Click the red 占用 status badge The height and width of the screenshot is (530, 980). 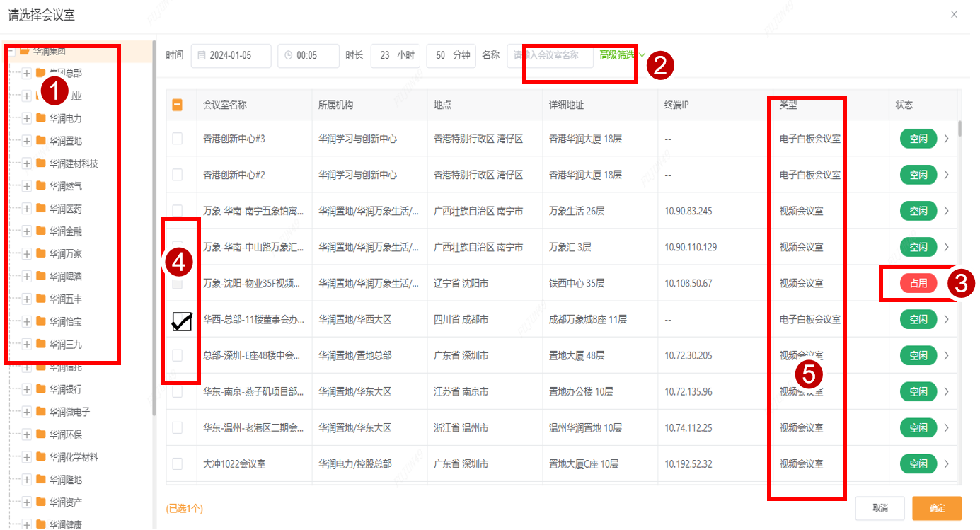[x=918, y=283]
